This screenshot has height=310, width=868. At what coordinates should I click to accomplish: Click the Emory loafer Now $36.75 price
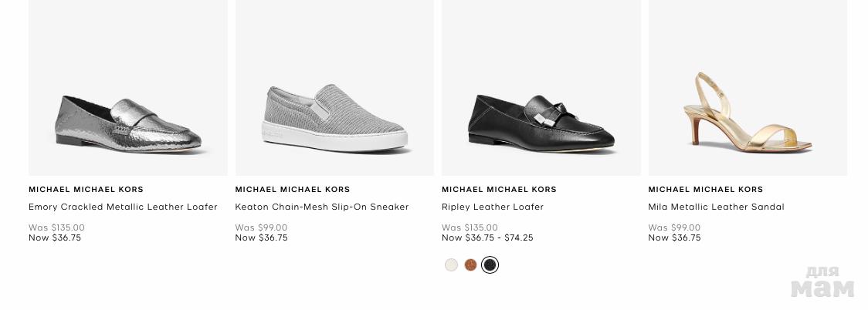(55, 238)
